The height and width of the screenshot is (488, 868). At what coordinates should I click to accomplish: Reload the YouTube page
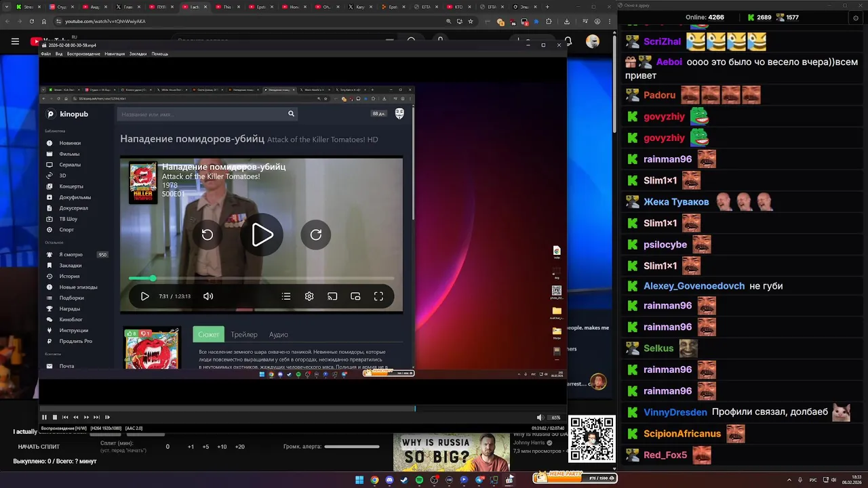[31, 21]
